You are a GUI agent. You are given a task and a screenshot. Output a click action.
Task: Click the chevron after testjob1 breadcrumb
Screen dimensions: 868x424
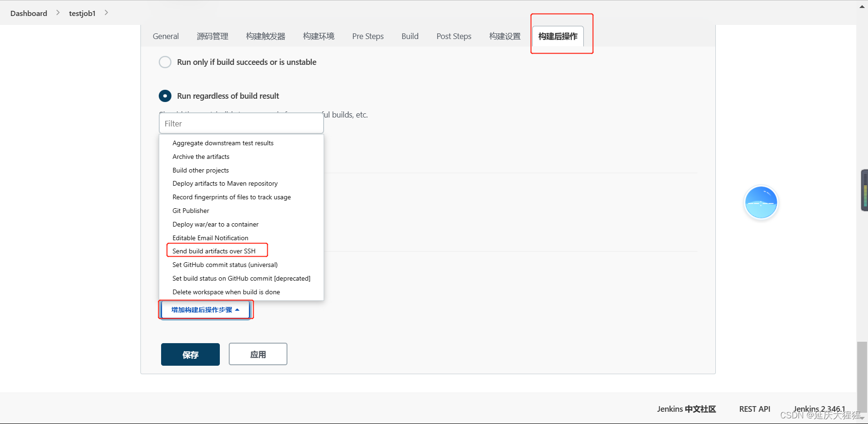click(106, 13)
